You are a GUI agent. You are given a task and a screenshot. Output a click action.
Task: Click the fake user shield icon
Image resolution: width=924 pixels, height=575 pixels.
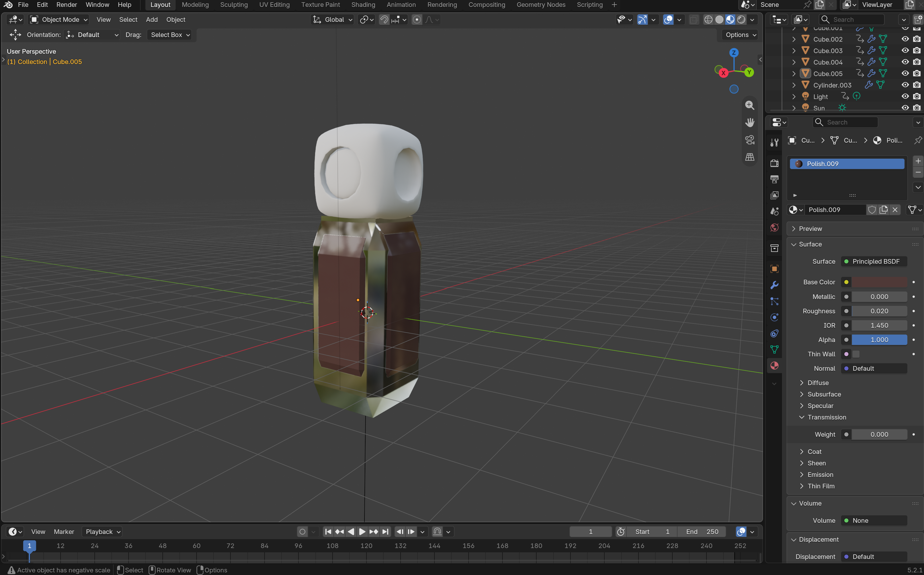[x=872, y=210]
